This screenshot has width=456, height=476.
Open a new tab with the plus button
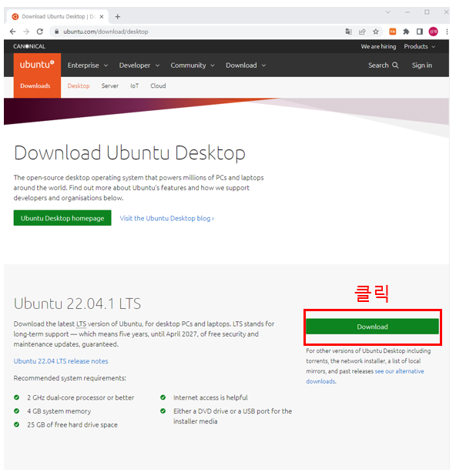point(118,17)
